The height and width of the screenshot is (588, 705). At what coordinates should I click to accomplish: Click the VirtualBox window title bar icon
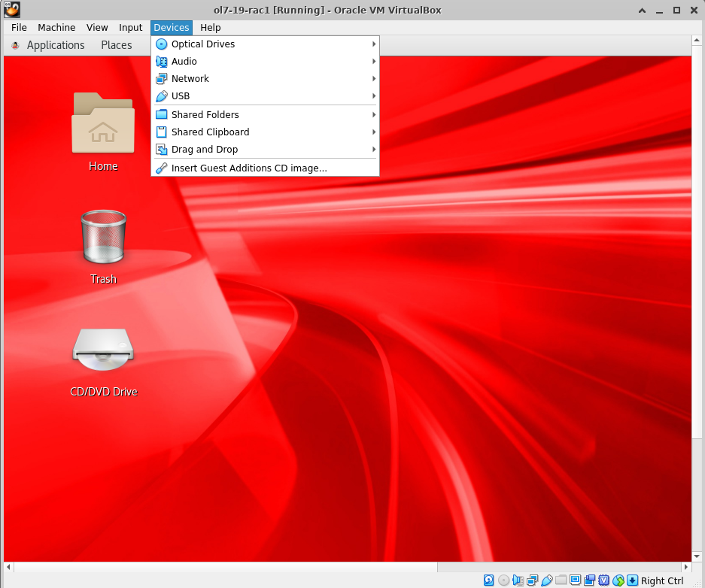pos(12,10)
